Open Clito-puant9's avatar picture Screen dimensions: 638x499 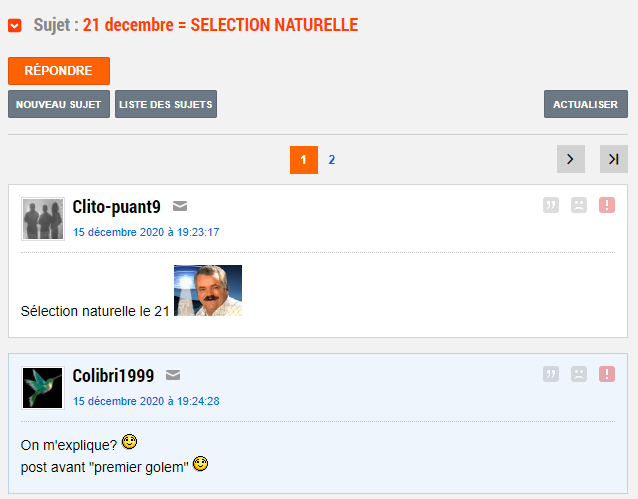[x=43, y=218]
